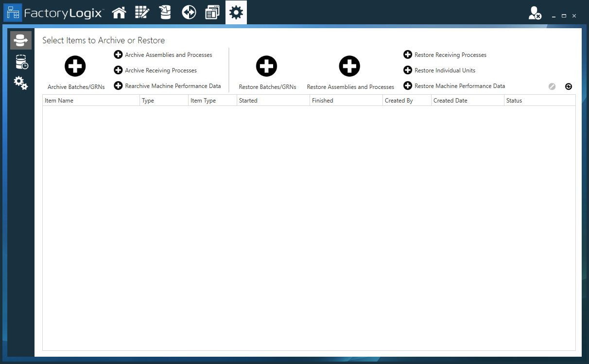Select the gears configuration icon in the sidebar
Image resolution: width=589 pixels, height=364 pixels.
click(x=20, y=83)
